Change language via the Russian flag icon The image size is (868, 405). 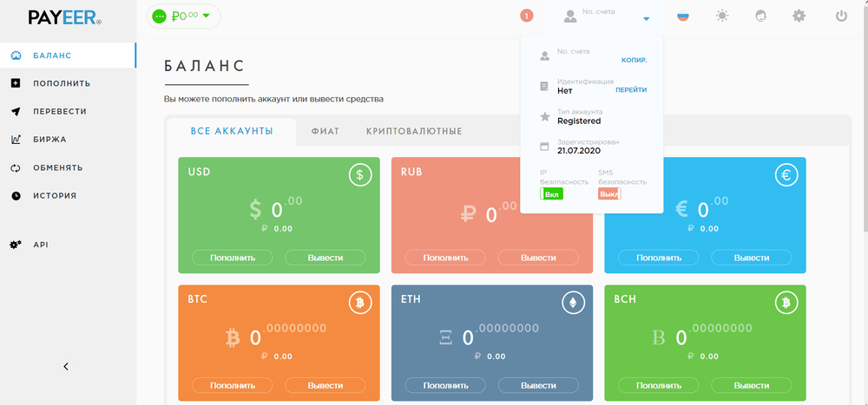pos(683,16)
